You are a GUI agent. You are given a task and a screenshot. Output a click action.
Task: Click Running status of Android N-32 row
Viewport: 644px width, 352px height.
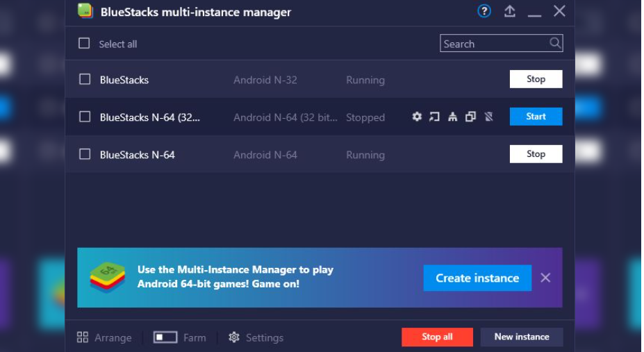[x=365, y=81]
